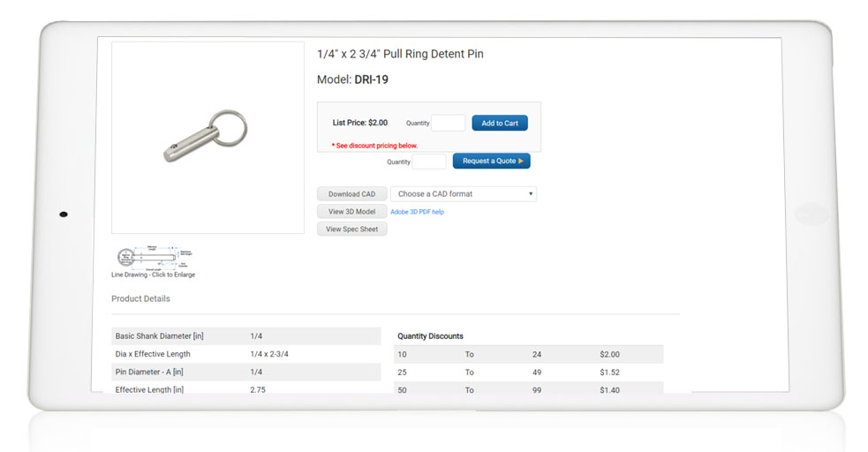Click the Quantity Discounts heading
This screenshot has height=452, width=868.
430,335
